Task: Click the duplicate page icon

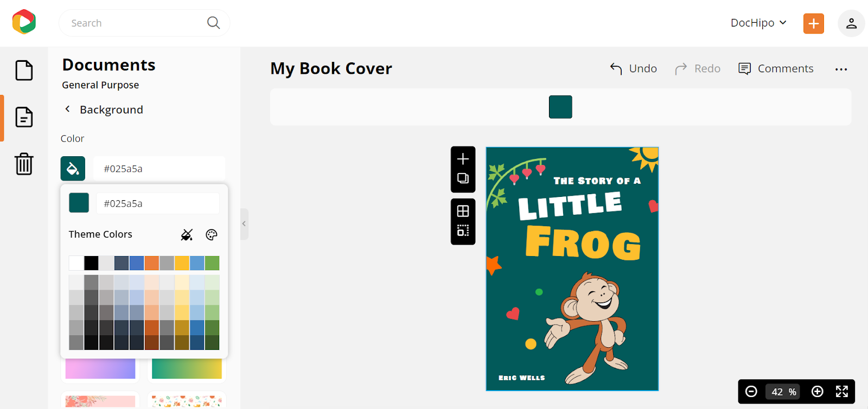Action: (x=463, y=178)
